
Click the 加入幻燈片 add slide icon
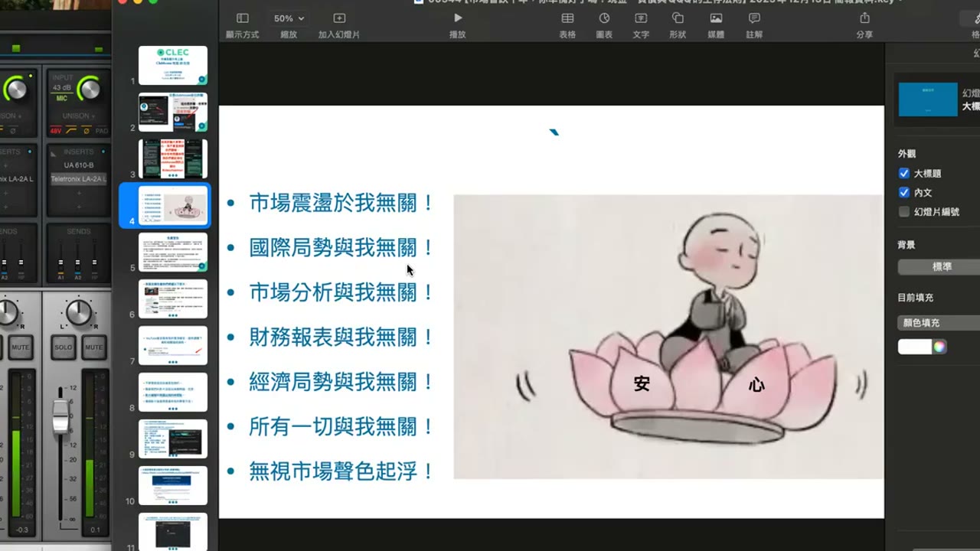tap(339, 18)
